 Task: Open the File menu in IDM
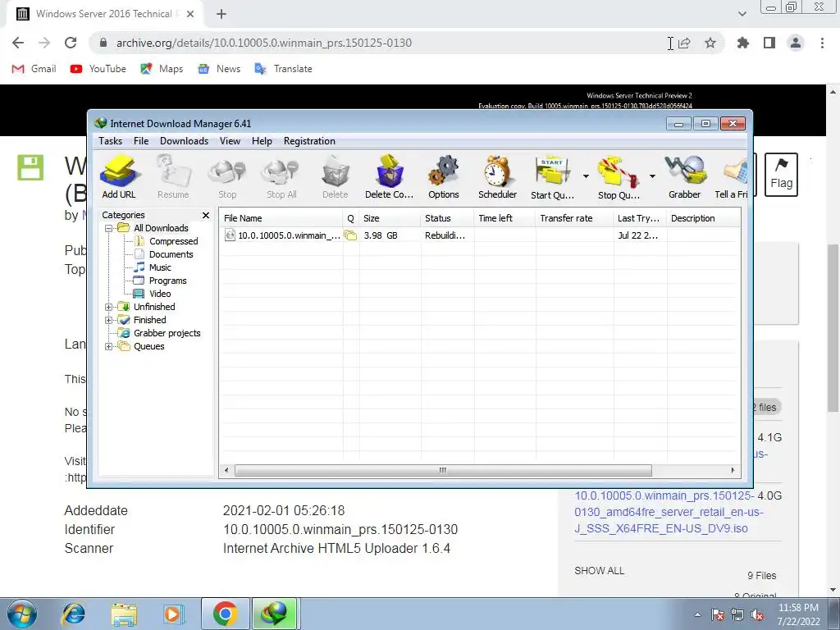[141, 141]
